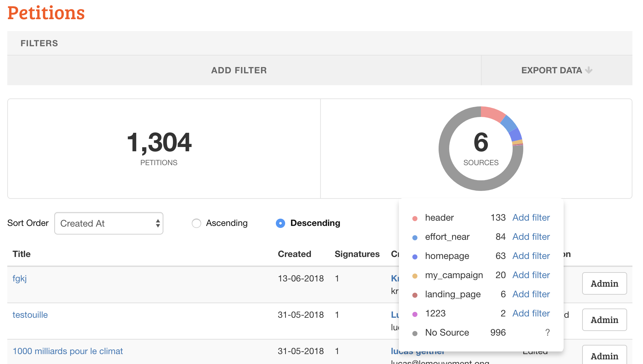Open the EXPORT DATA menu
This screenshot has height=364, width=643.
point(557,70)
